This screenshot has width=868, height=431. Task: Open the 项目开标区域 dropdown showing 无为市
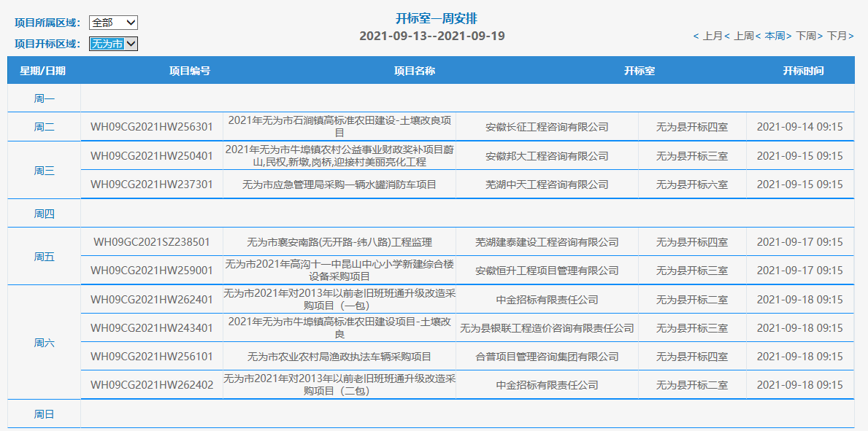(113, 44)
